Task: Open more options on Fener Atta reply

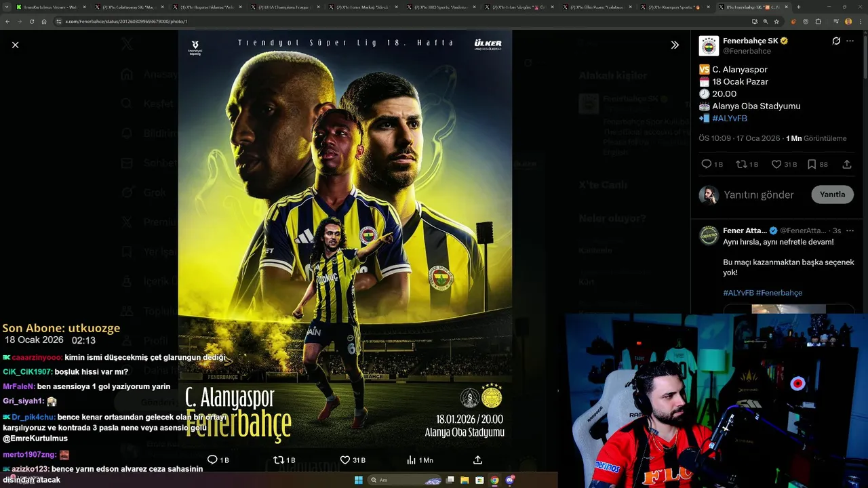Action: (x=850, y=230)
